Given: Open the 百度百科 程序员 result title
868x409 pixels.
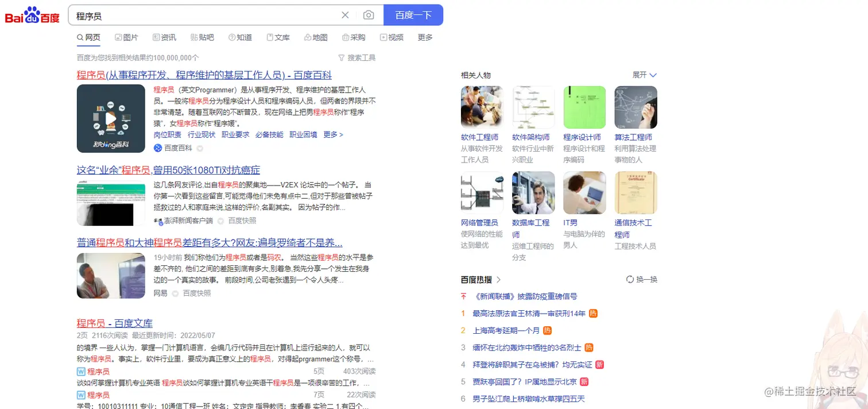Looking at the screenshot, I should [204, 75].
